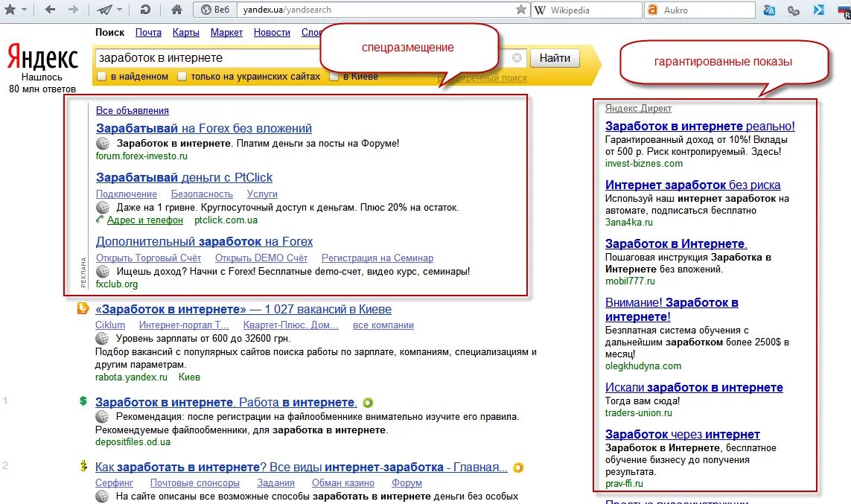The height and width of the screenshot is (504, 851).
Task: Go to the browser Home page icon
Action: coord(176,9)
